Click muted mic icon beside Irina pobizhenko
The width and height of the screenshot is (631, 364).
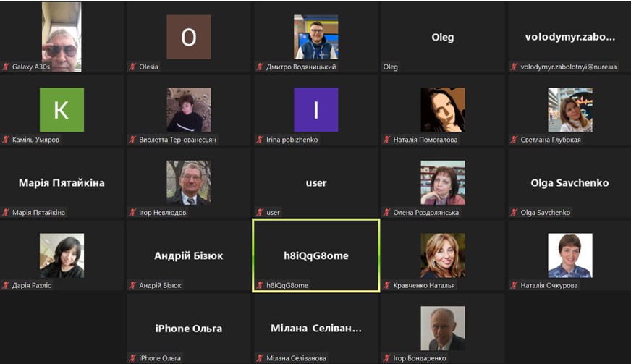tap(260, 140)
